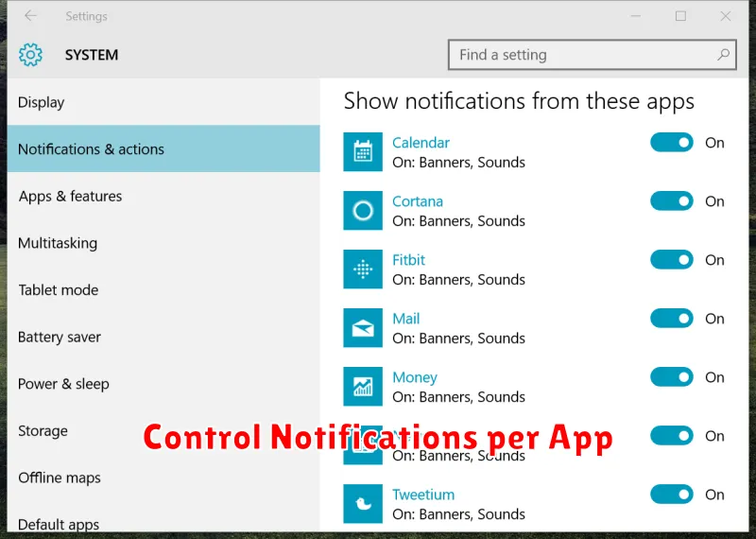The width and height of the screenshot is (756, 539).
Task: Click 'On: Banners, Sounds' under Tweetium
Action: tap(458, 513)
